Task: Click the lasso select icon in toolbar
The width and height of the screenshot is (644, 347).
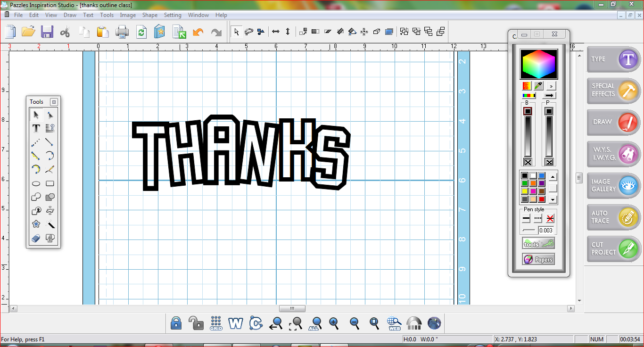Action: 249,32
